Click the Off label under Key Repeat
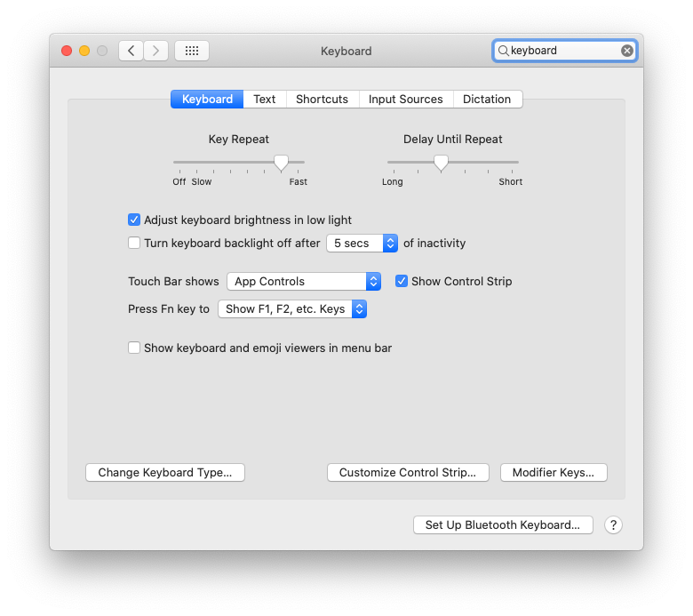693x616 pixels. (179, 181)
